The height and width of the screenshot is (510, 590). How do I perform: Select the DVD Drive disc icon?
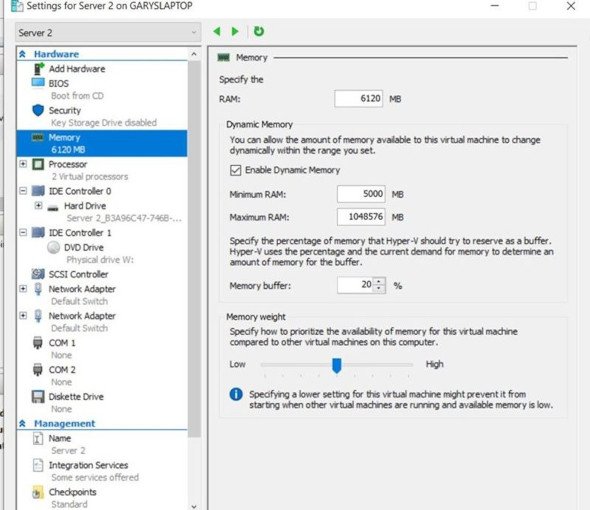point(53,247)
